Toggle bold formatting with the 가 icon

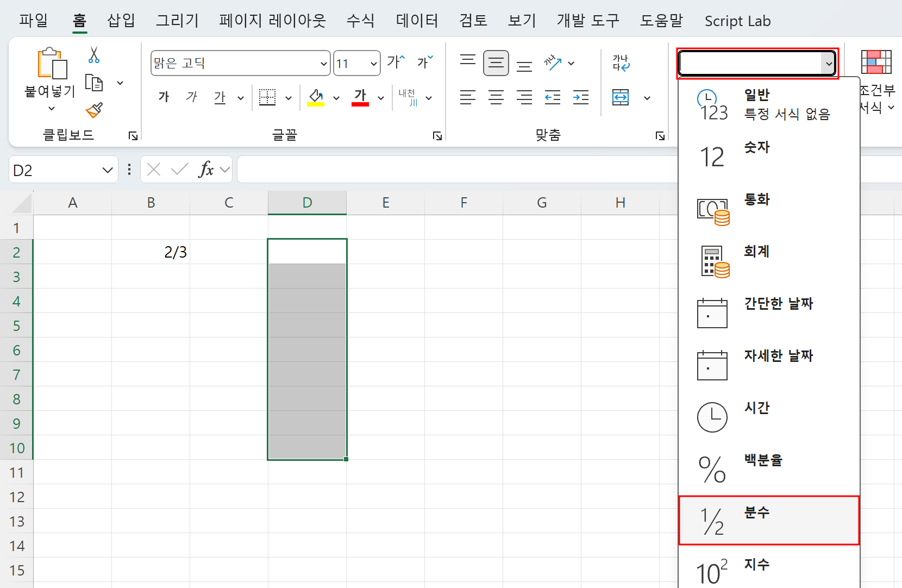coord(164,97)
